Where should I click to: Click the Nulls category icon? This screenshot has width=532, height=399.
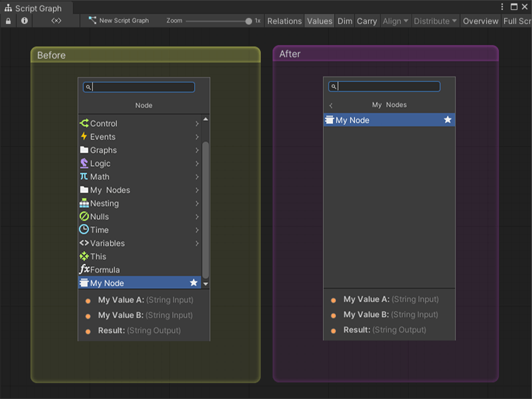[x=85, y=216]
